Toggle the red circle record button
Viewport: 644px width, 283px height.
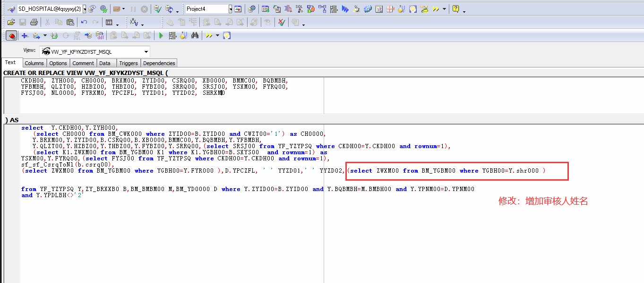point(11,35)
